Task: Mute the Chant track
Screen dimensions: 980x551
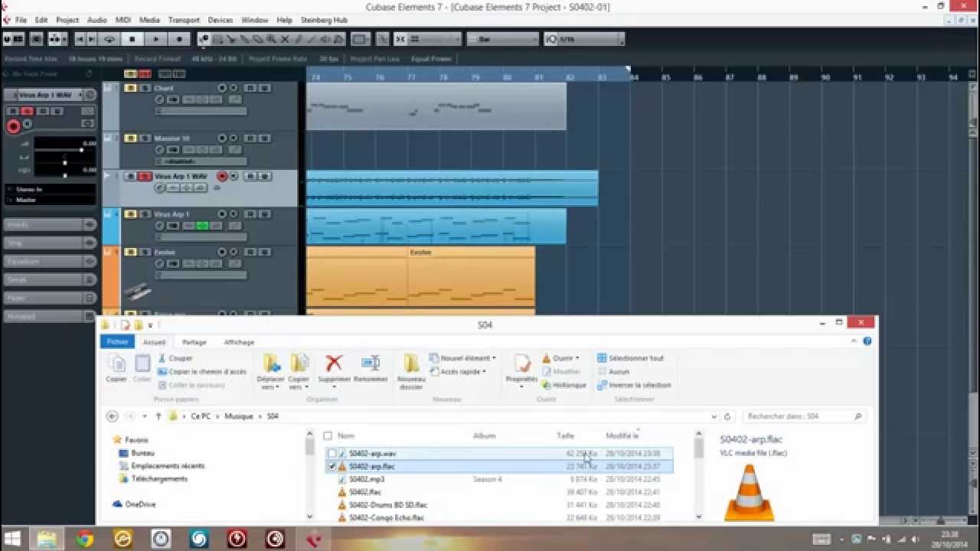Action: pos(130,88)
